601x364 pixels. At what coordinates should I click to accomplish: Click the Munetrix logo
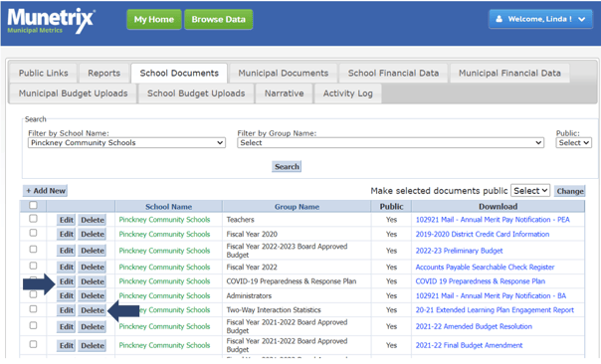[51, 21]
